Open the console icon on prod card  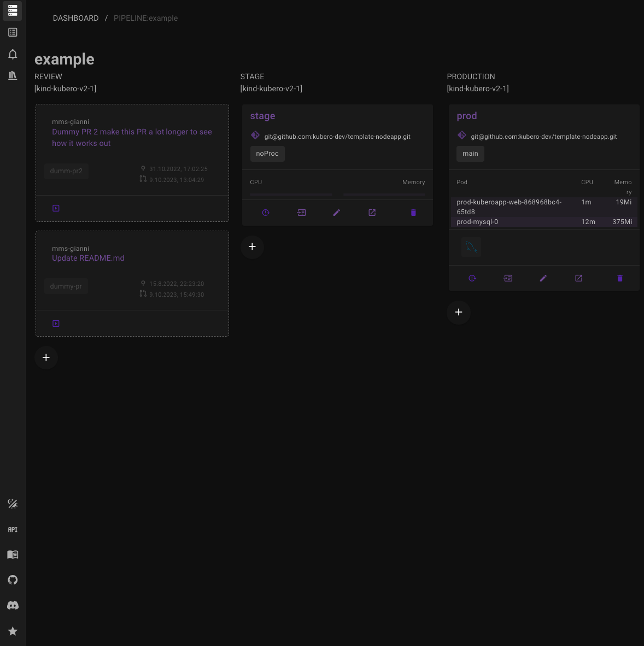(x=508, y=278)
